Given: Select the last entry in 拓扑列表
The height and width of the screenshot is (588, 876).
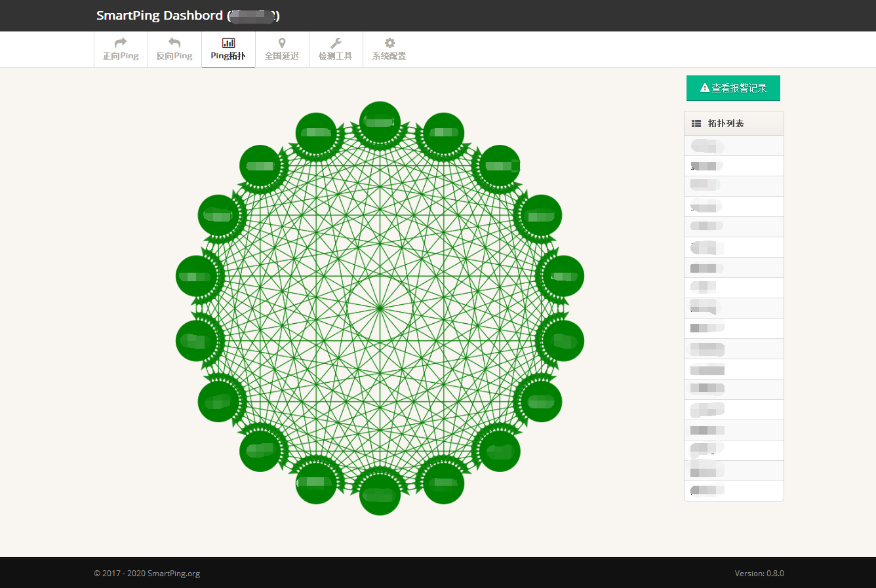Looking at the screenshot, I should (734, 490).
